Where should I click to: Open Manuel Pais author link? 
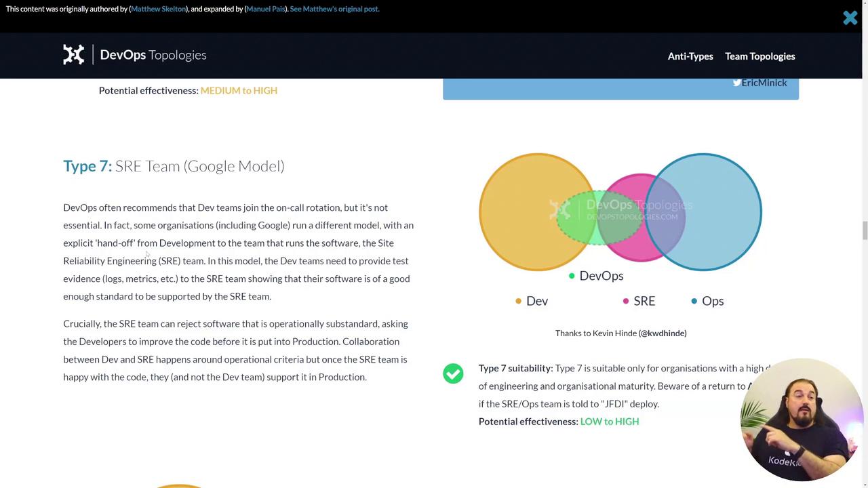point(265,9)
